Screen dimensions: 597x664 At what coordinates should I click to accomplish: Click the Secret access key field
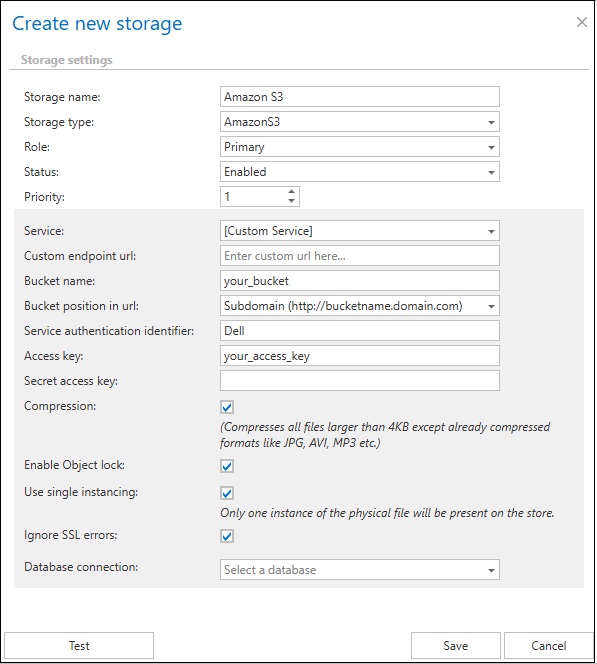coord(359,381)
